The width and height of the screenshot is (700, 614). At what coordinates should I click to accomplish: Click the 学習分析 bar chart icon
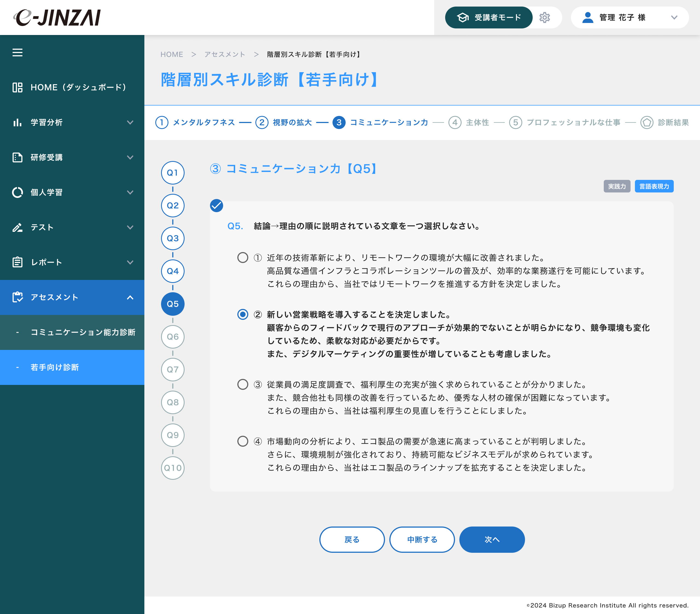[x=17, y=122]
